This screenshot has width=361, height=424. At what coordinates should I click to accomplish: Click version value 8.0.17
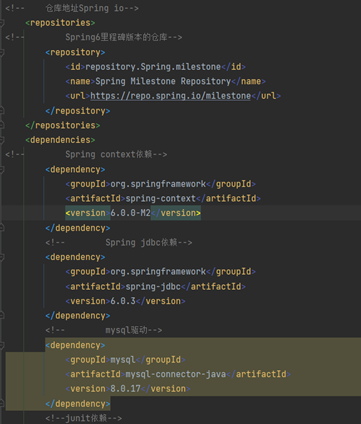pos(125,389)
